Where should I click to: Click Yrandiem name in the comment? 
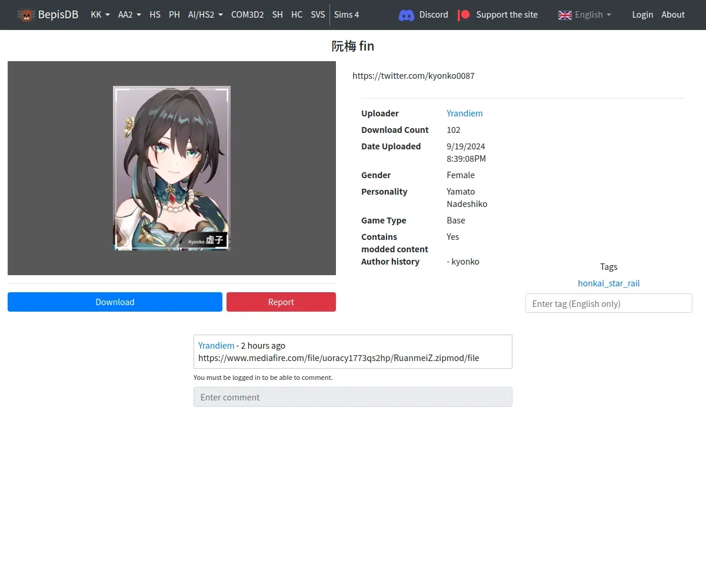click(216, 346)
